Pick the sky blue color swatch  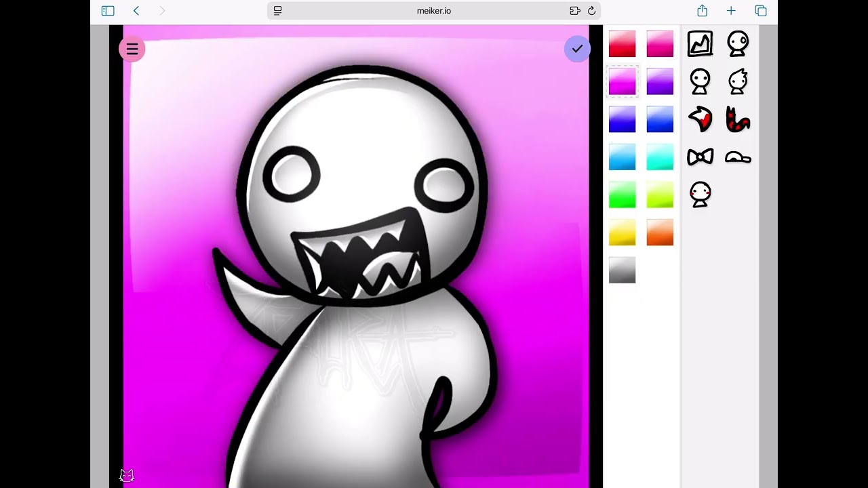click(622, 157)
